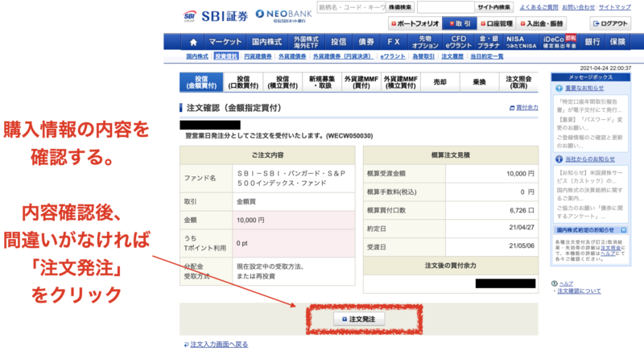Click the 注文確認について link

579,291
